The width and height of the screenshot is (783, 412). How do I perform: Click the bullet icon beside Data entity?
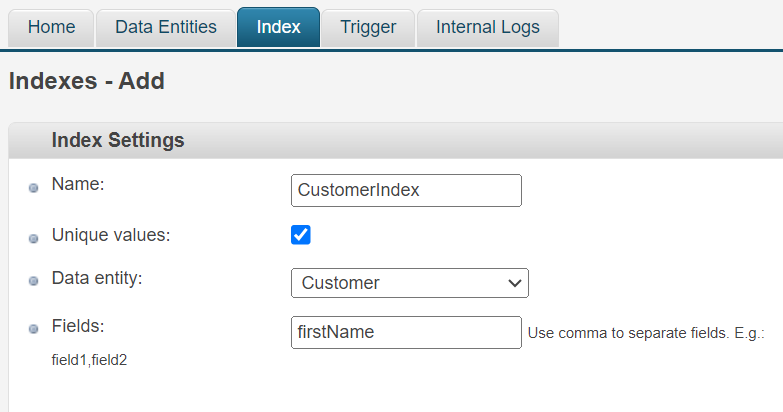coord(33,282)
